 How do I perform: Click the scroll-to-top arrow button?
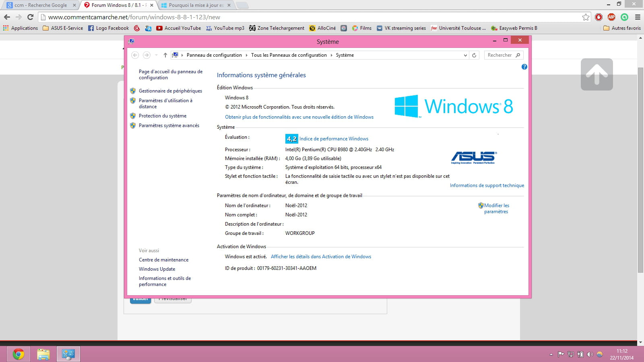pyautogui.click(x=597, y=74)
